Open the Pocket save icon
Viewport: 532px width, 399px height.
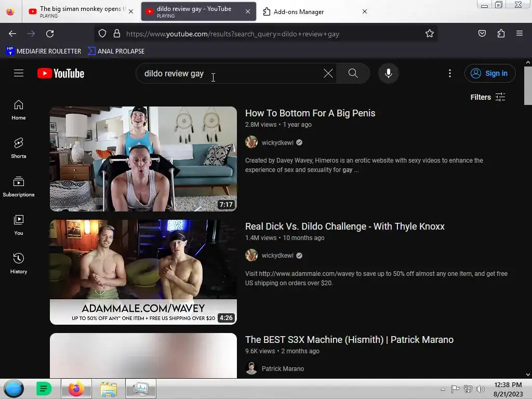(482, 34)
